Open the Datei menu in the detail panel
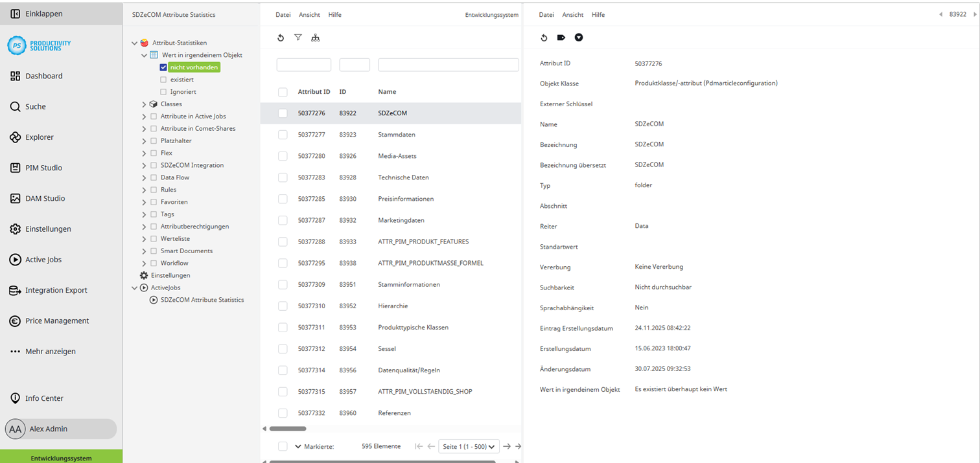Viewport: 980px width, 463px height. (x=546, y=14)
